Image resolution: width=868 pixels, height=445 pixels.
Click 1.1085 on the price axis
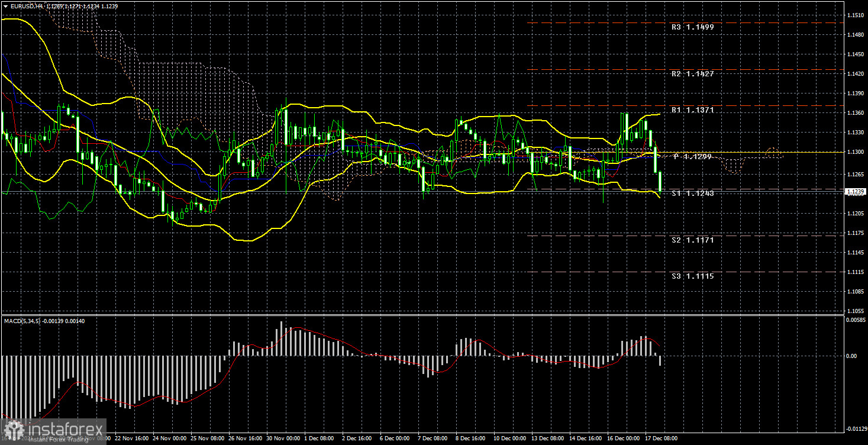pyautogui.click(x=856, y=291)
